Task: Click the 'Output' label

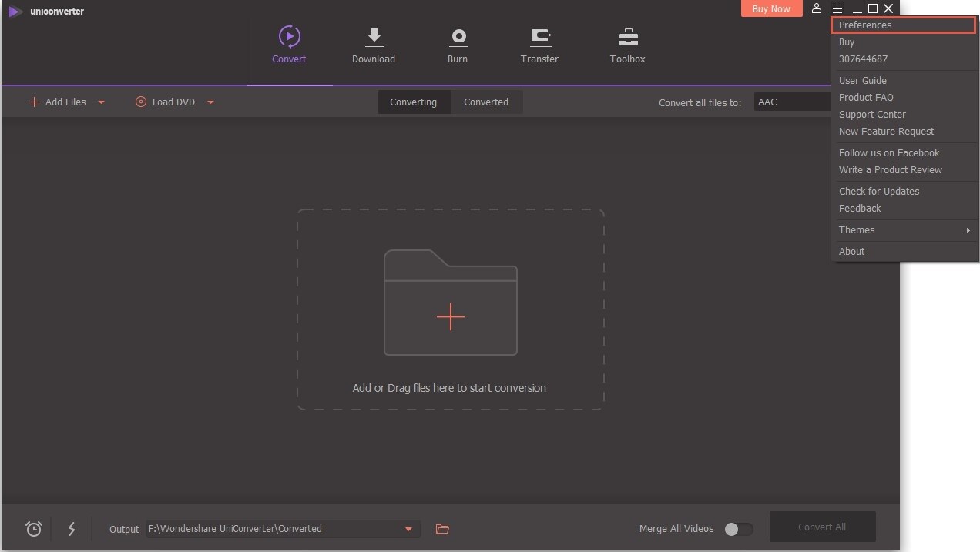Action: pyautogui.click(x=124, y=529)
